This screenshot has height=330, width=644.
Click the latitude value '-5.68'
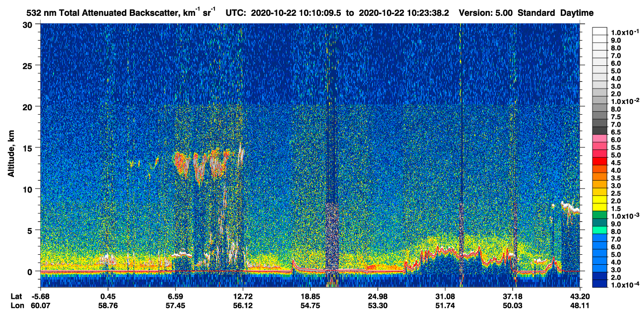(41, 296)
